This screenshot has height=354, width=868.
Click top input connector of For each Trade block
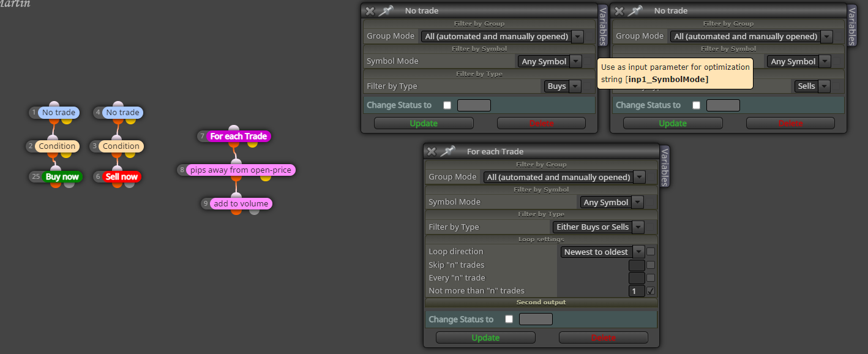233,129
